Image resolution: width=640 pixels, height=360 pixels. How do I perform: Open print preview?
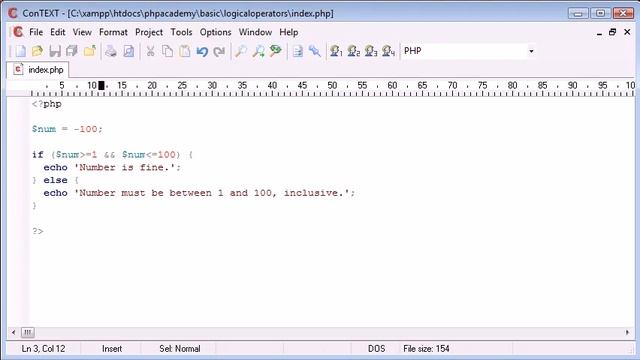pos(129,51)
